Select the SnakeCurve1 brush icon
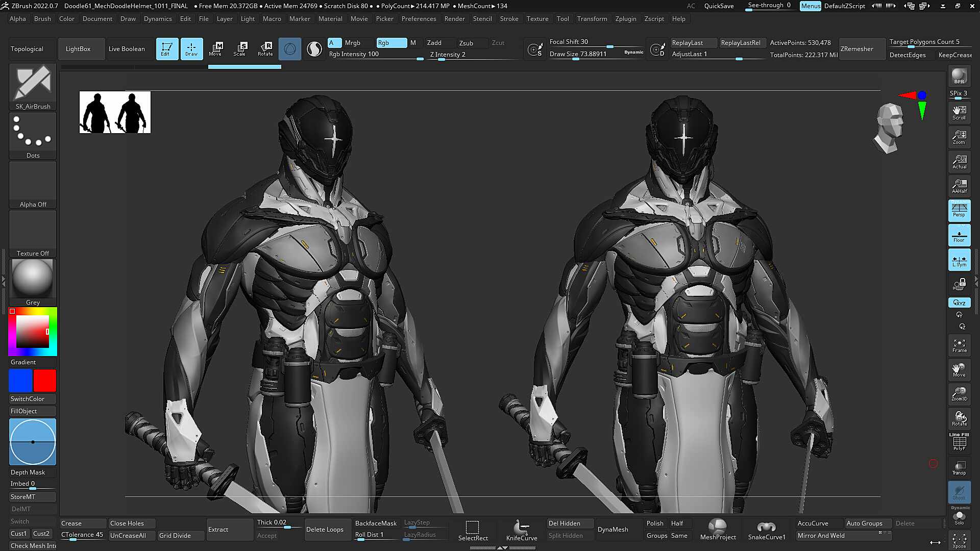 point(767,530)
